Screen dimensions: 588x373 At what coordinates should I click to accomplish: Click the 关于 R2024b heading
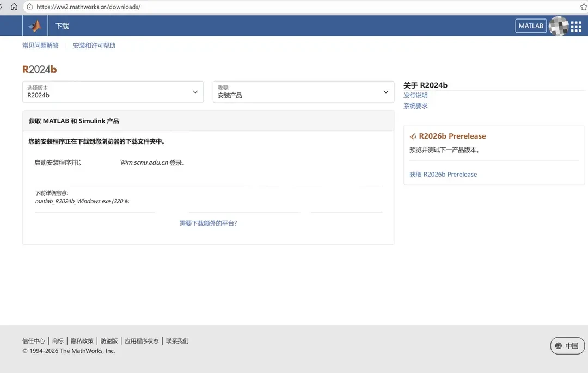pos(425,85)
